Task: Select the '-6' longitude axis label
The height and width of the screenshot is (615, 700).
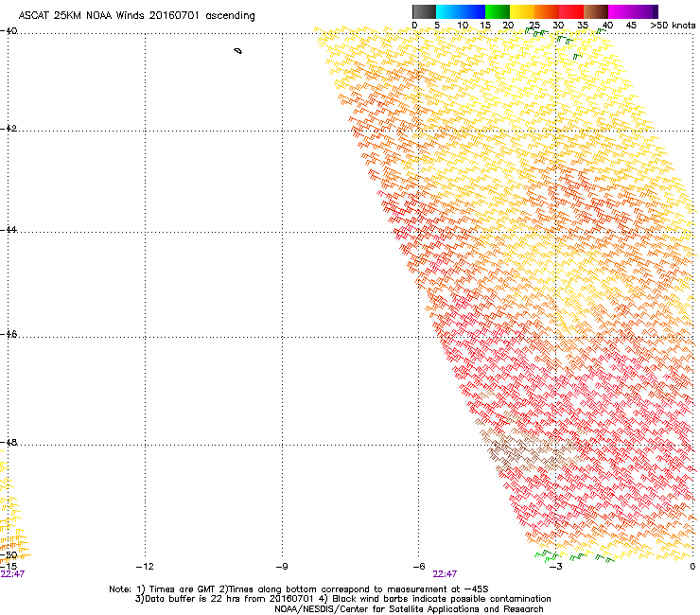Action: tap(419, 567)
